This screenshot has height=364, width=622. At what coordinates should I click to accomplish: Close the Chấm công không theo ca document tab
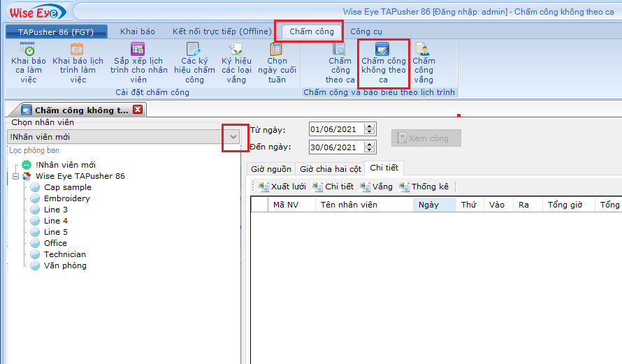(x=138, y=110)
